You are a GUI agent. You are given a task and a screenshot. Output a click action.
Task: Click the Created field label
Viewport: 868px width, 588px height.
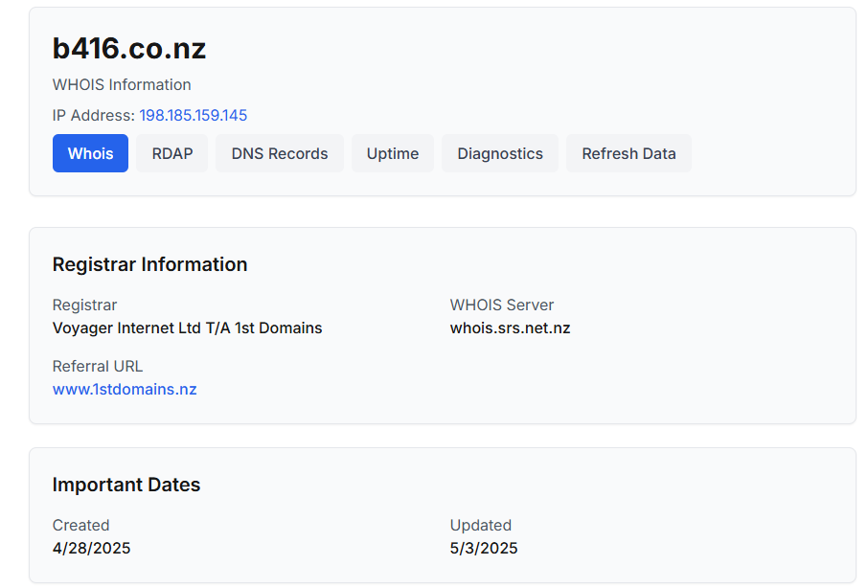(x=80, y=525)
